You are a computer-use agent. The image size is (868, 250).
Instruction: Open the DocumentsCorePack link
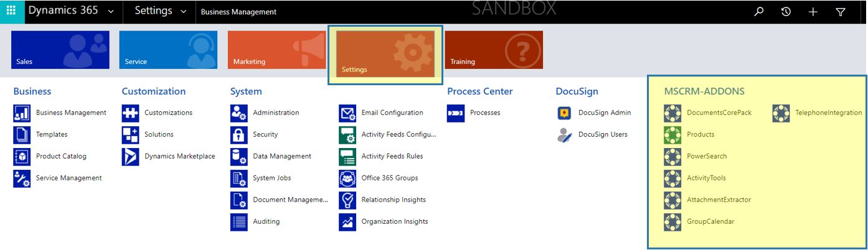tap(719, 113)
